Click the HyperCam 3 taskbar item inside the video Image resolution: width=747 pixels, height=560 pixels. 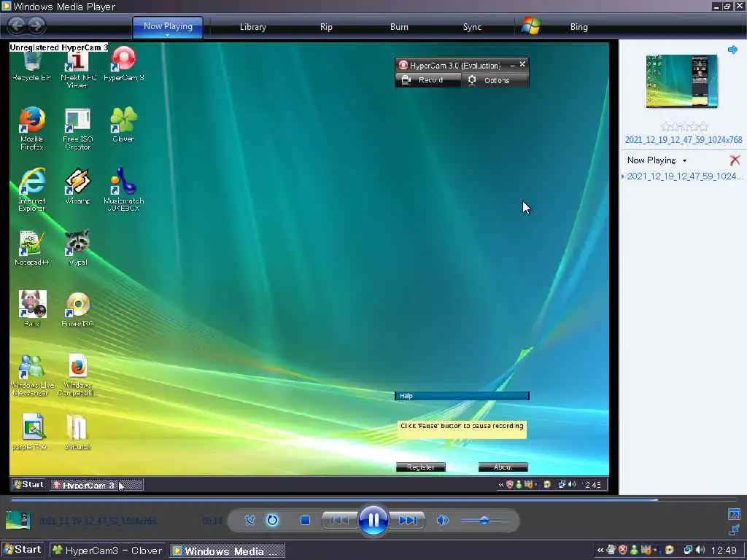97,485
